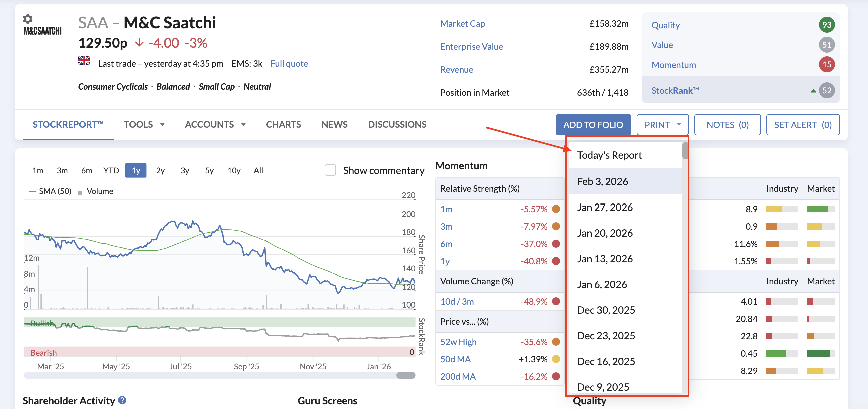Click the Momentum score badge 15
This screenshot has width=868, height=409.
827,64
